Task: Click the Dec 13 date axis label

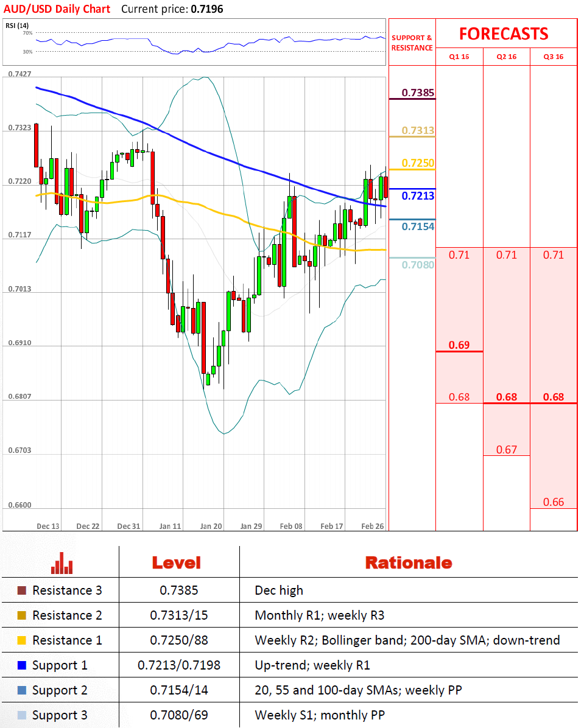Action: tap(48, 526)
